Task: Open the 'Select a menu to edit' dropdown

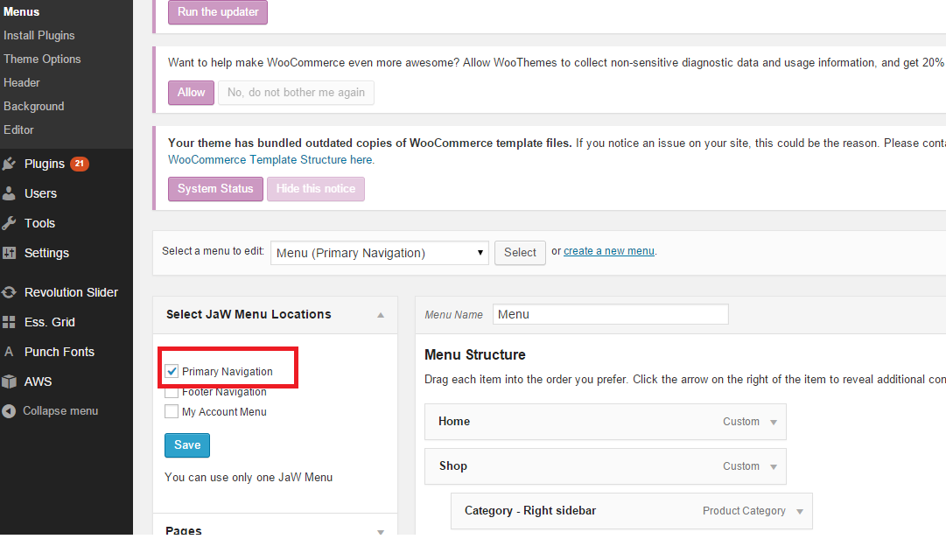Action: tap(379, 253)
